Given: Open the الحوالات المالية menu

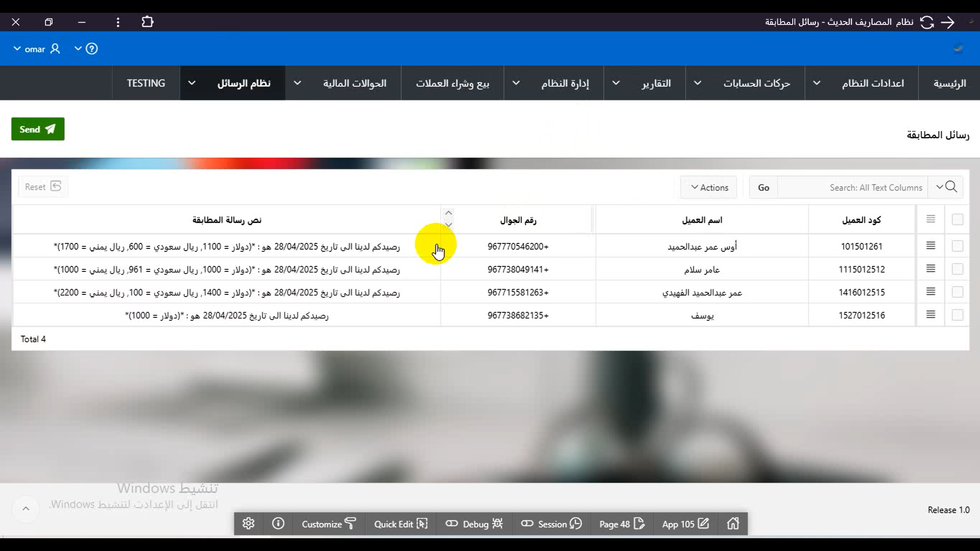Looking at the screenshot, I should (355, 83).
